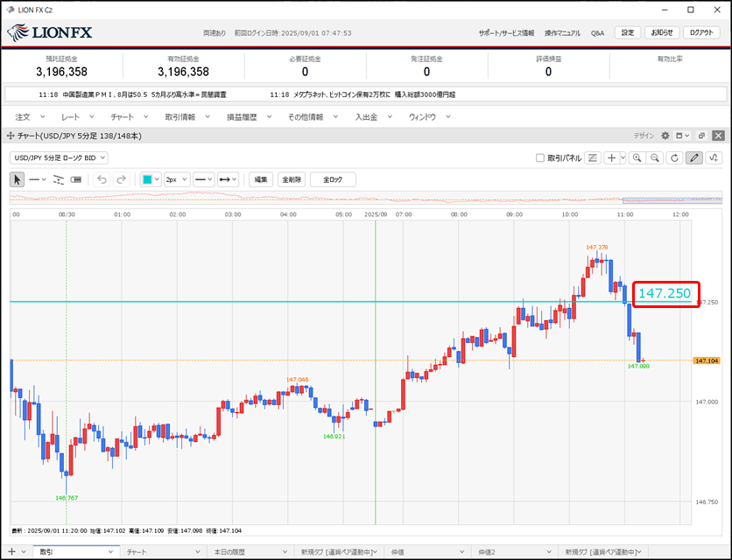Click the 有効証拠金 value 3,196,358
Viewport: 732px width, 560px height.
pos(184,72)
